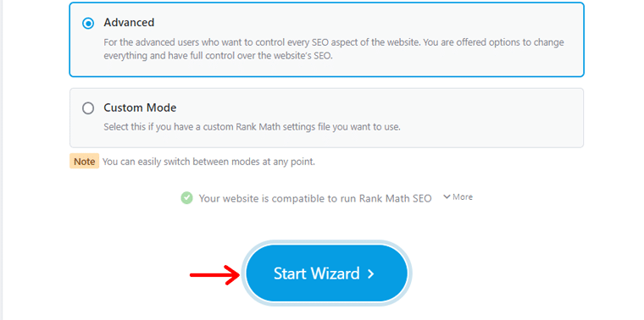Click the orange Note badge

click(x=84, y=161)
